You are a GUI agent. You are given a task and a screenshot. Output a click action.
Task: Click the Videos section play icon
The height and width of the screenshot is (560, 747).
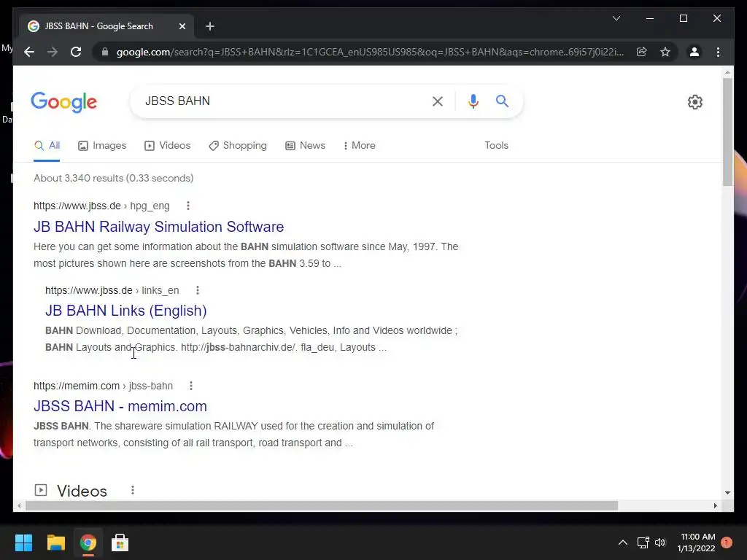tap(41, 490)
